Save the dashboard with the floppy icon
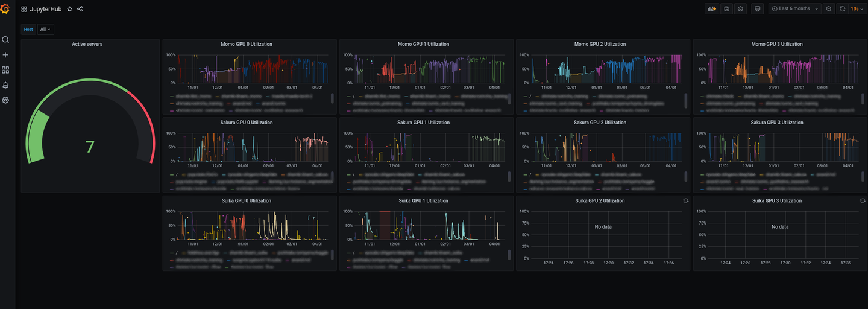The width and height of the screenshot is (868, 309). (x=727, y=9)
